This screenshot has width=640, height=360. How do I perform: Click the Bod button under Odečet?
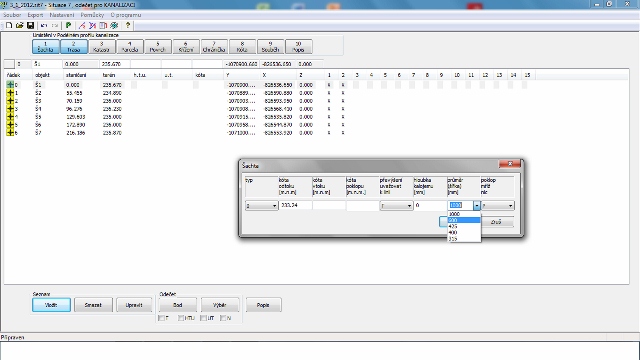(178, 305)
